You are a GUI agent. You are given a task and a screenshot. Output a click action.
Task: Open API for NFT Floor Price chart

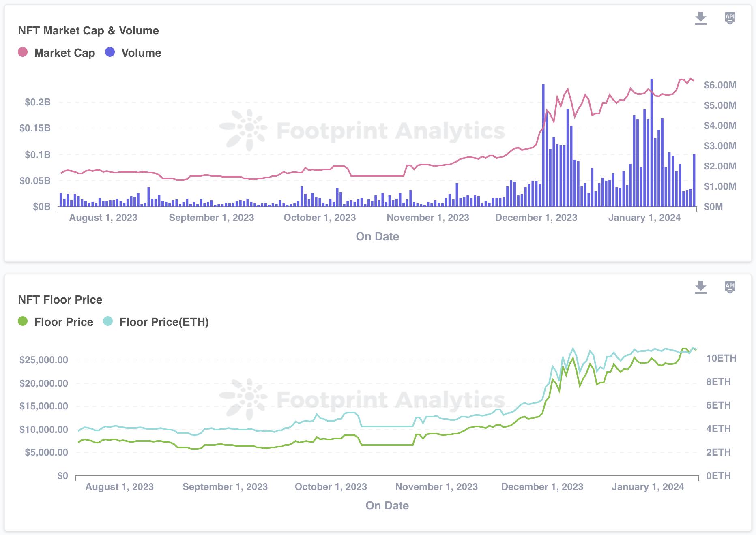pyautogui.click(x=730, y=287)
